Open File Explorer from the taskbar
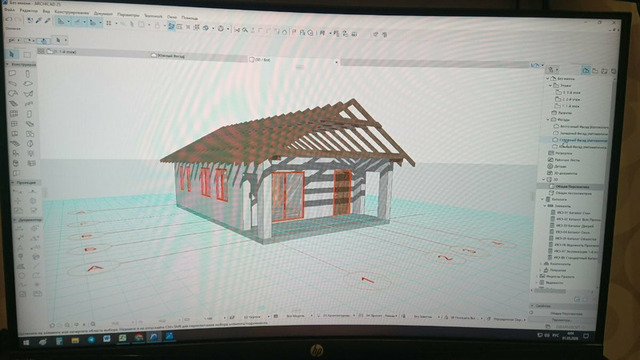This screenshot has width=640, height=360. click(75, 340)
